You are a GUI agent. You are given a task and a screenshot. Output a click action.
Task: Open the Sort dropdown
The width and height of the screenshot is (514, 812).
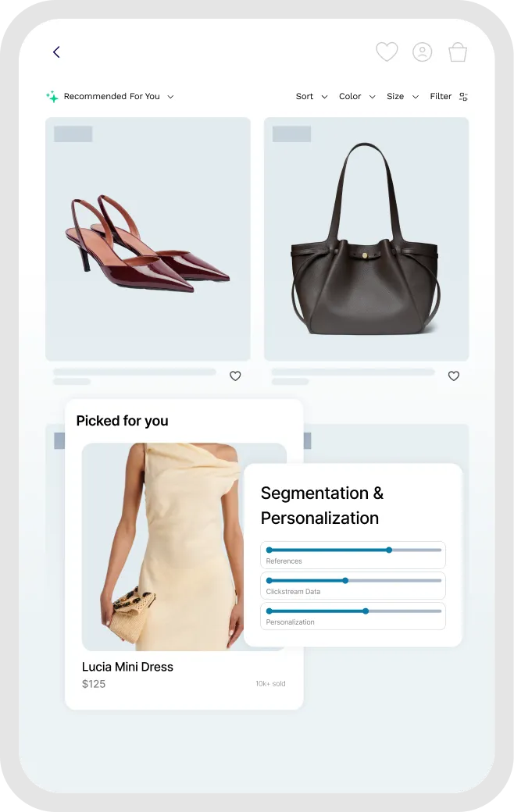coord(312,96)
